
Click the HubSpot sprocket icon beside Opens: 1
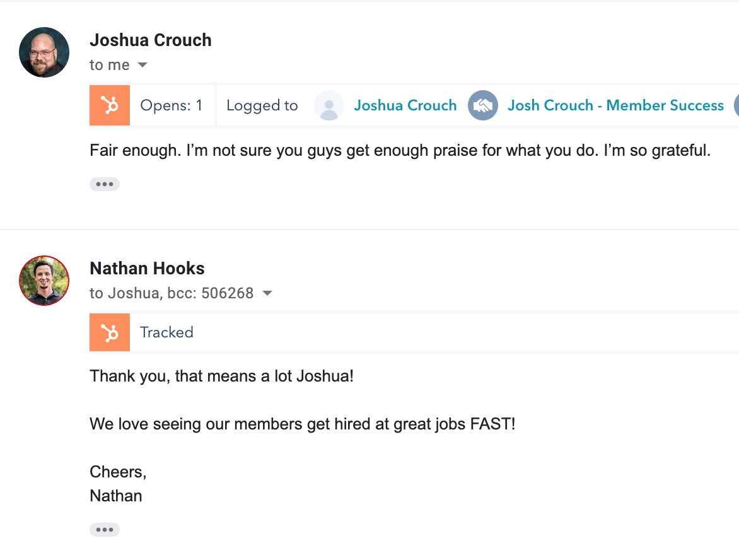[110, 105]
